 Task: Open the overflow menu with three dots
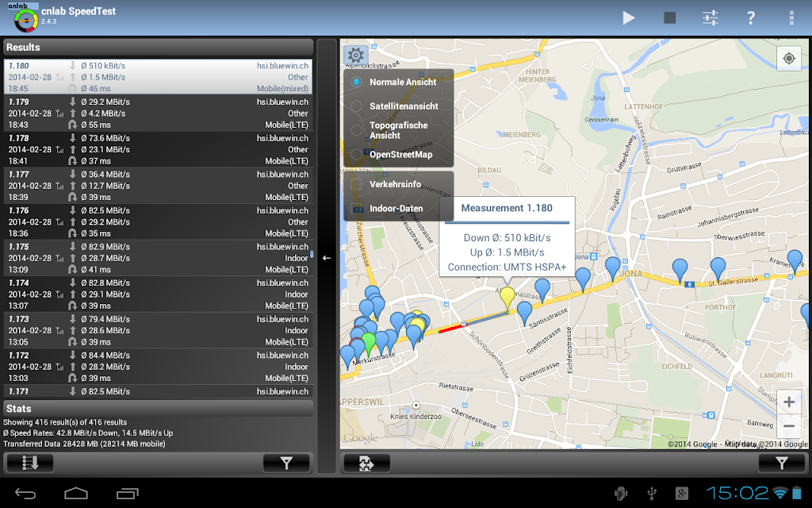791,18
